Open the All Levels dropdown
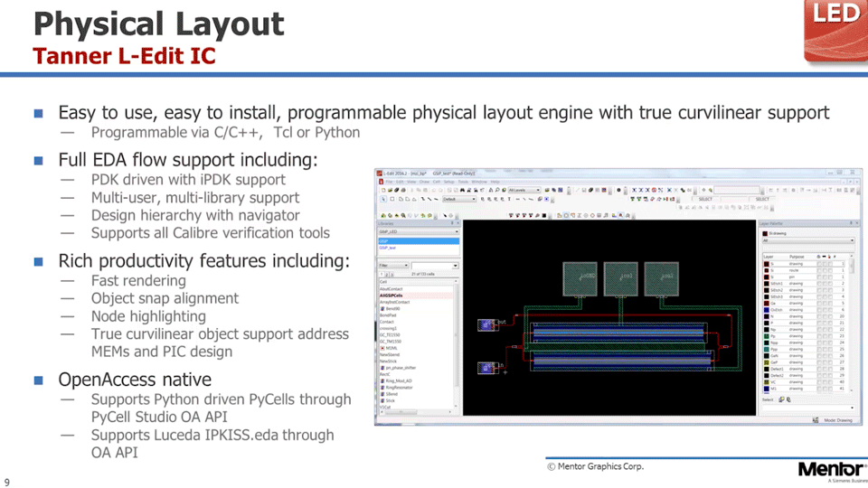Screen dimensions: 868x488 coord(524,190)
